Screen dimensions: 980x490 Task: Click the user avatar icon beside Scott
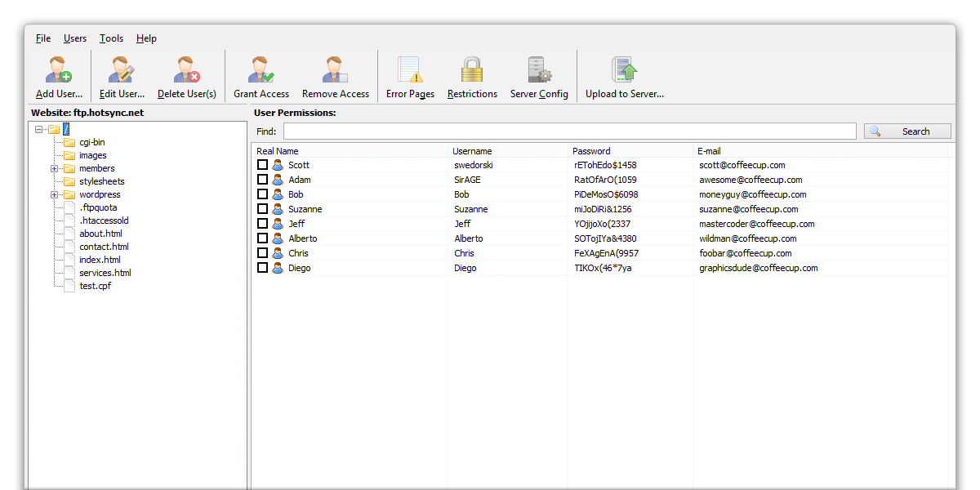[278, 165]
